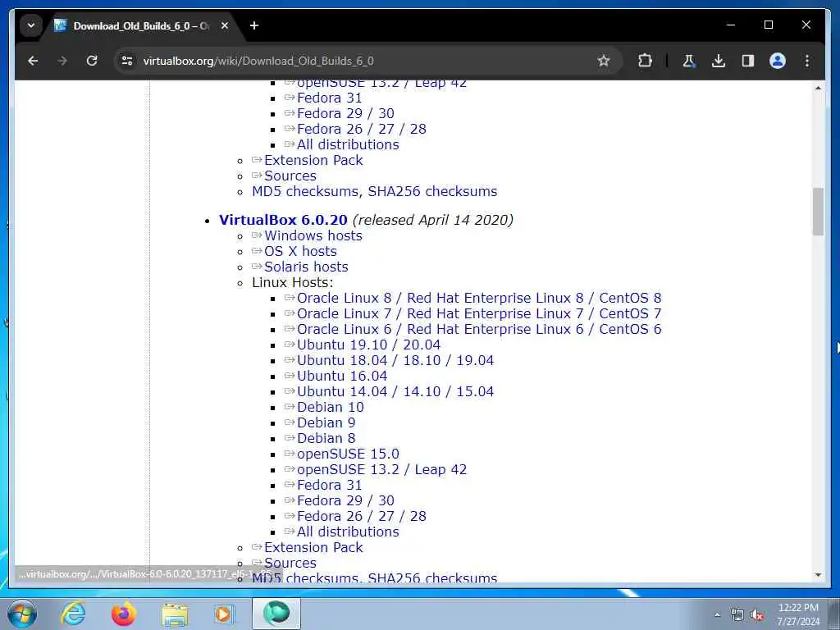Image resolution: width=840 pixels, height=630 pixels.
Task: Open SHA256 checksums link above 6.0.20
Action: (432, 191)
